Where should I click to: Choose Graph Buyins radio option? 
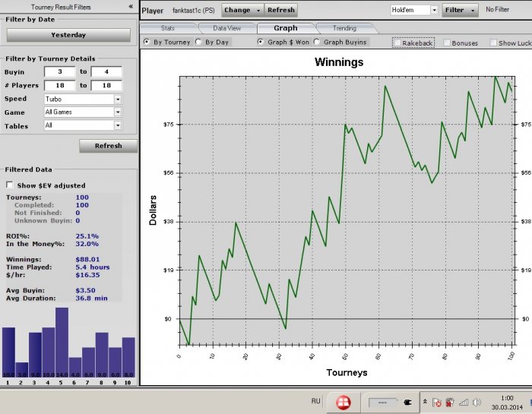click(x=318, y=43)
